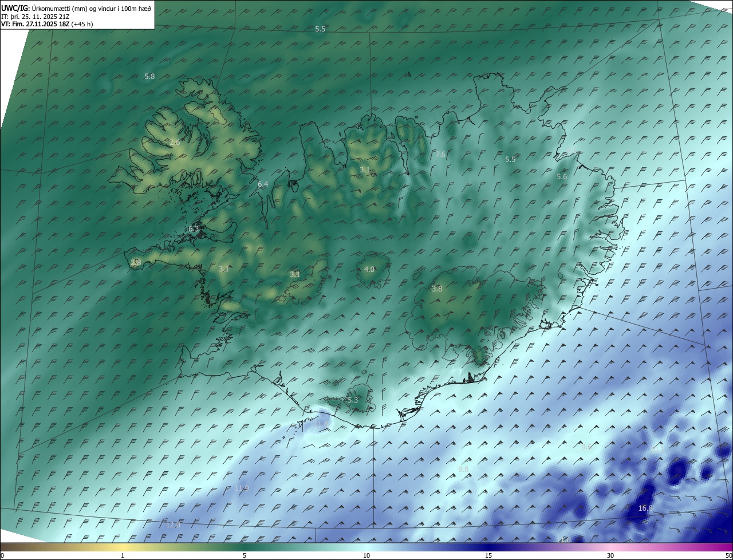Click the faint 11.8 value off the south coast
This screenshot has width=733, height=560.
tap(322, 424)
